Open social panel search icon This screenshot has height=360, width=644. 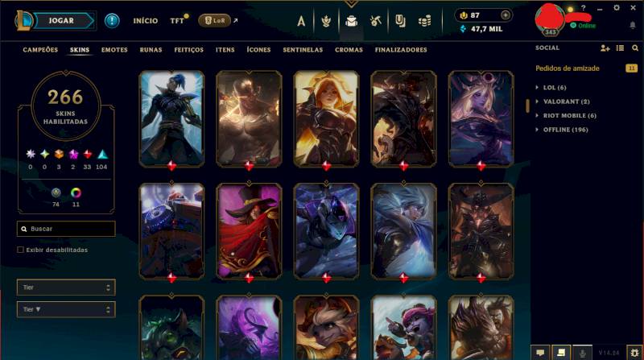[x=635, y=48]
